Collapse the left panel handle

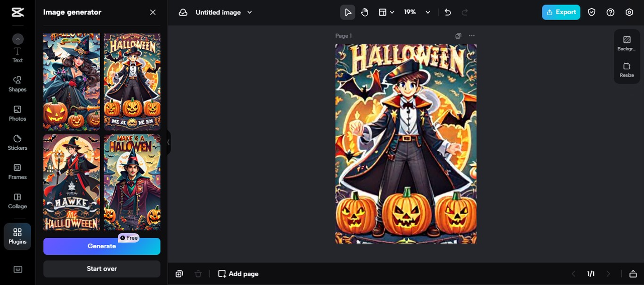[169, 143]
